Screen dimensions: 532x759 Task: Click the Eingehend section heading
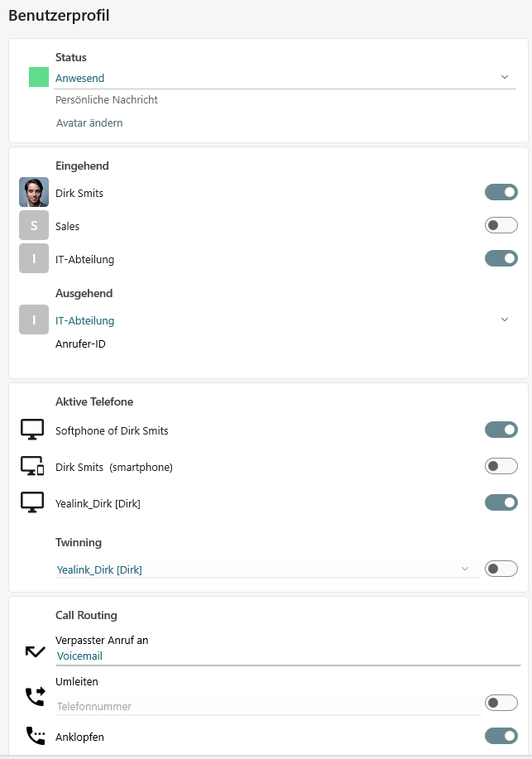(82, 166)
